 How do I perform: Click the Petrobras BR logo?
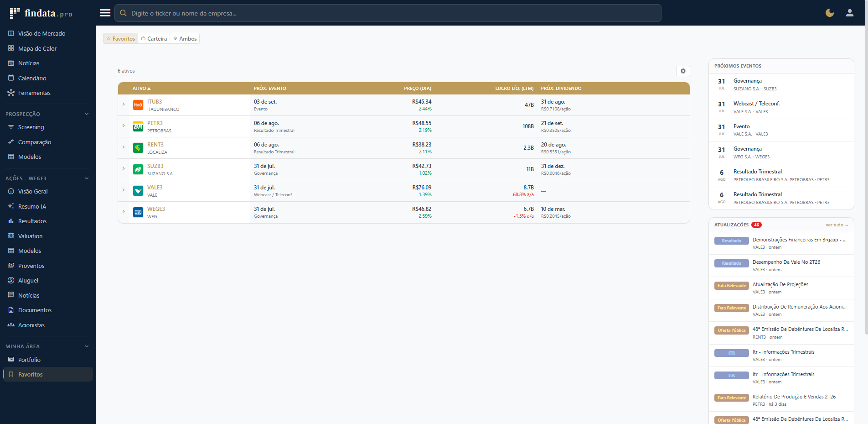[x=138, y=126]
